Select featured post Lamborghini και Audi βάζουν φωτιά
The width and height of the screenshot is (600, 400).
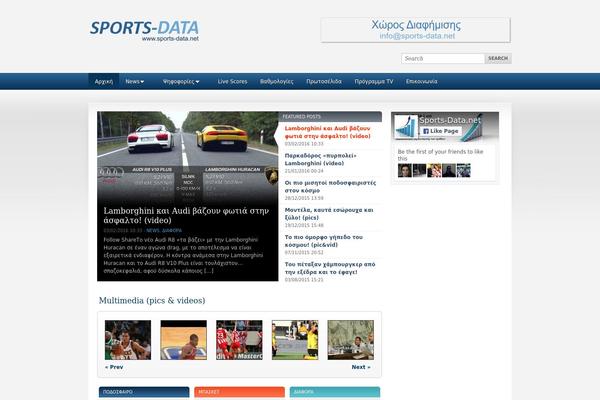tap(328, 132)
